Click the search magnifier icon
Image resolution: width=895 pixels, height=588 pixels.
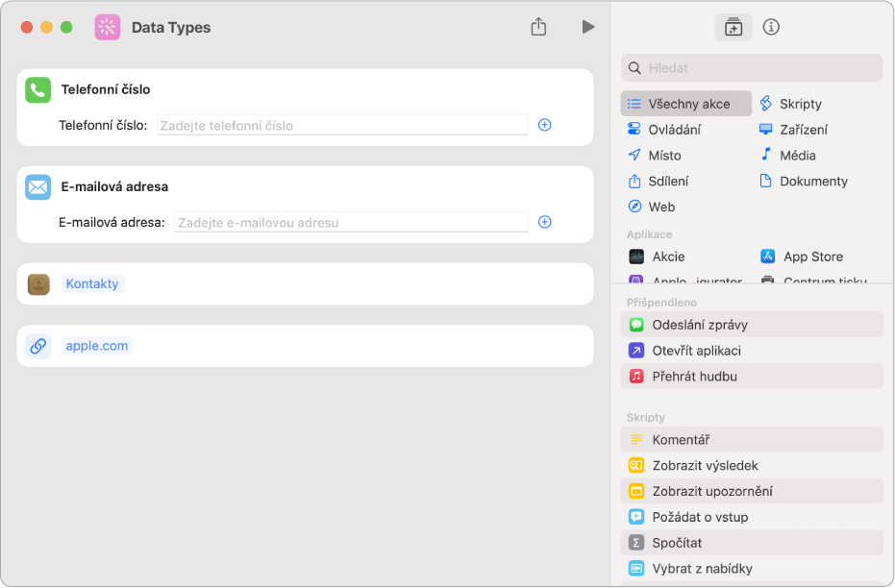pyautogui.click(x=634, y=68)
